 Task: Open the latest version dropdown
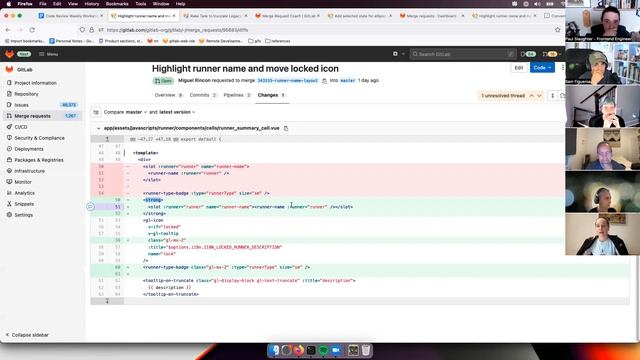177,112
